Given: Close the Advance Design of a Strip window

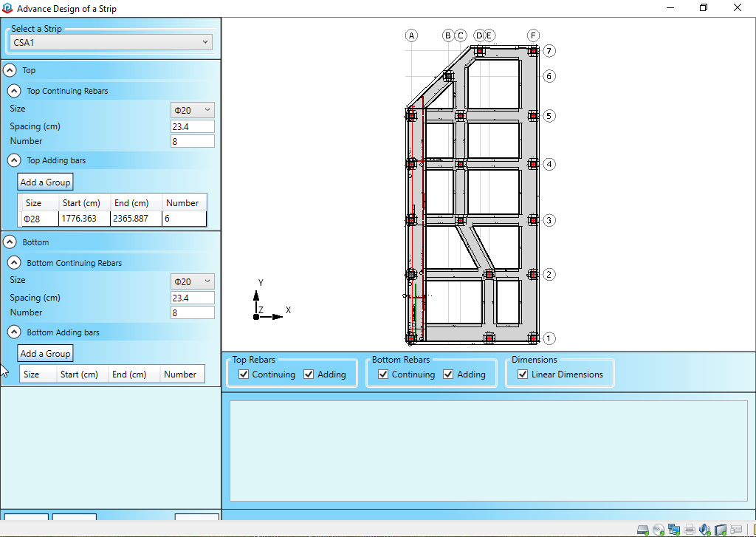Looking at the screenshot, I should pos(738,7).
